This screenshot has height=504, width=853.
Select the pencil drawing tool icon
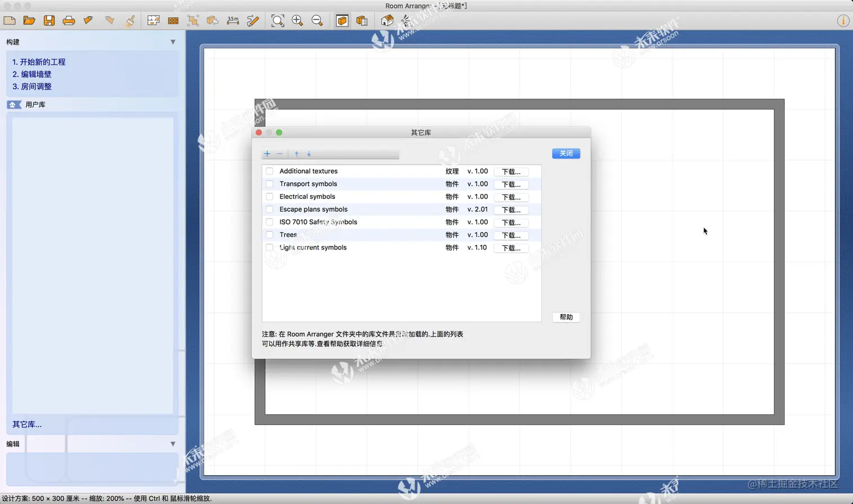tap(253, 21)
